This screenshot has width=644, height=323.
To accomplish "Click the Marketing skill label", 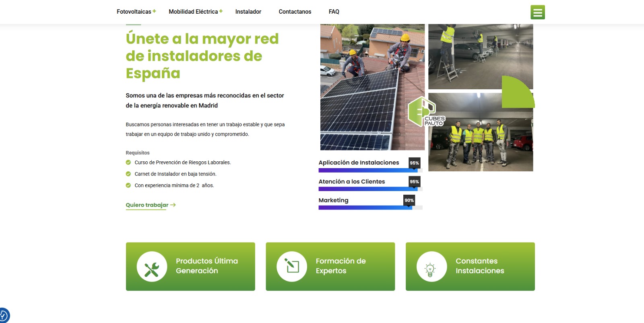I will tap(333, 200).
